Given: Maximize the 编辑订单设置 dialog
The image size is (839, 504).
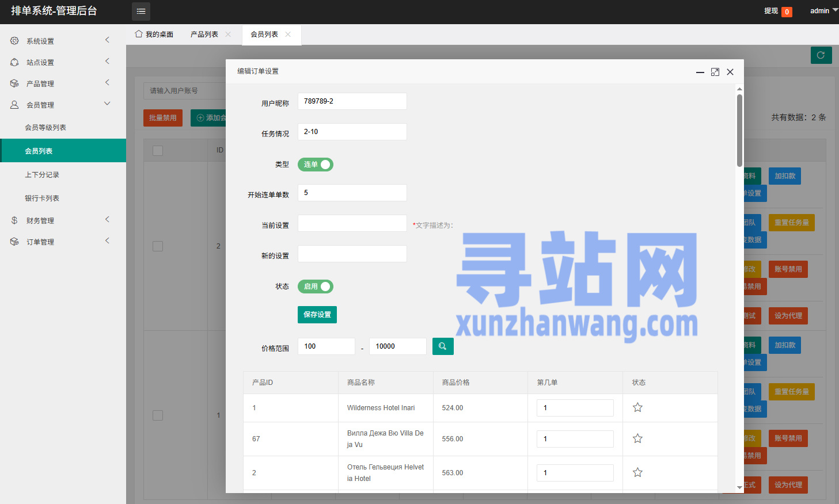Looking at the screenshot, I should [x=715, y=72].
